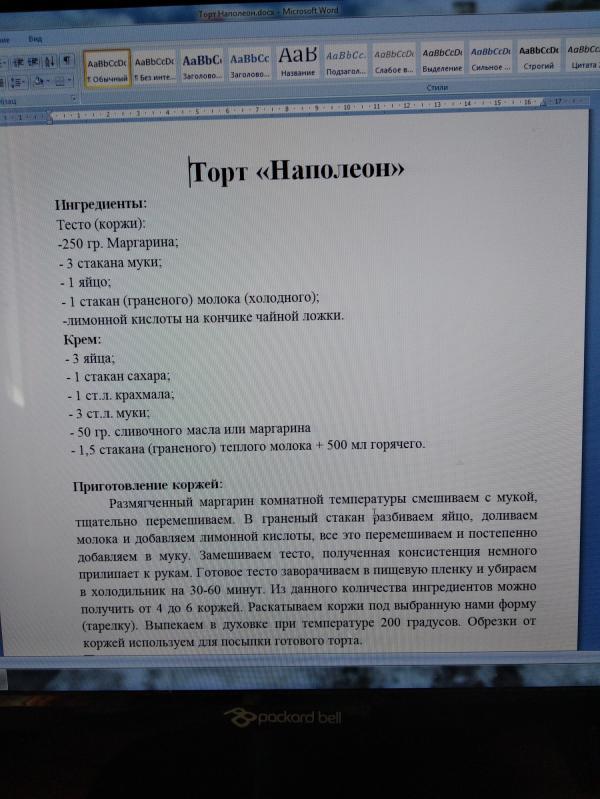600x799 pixels.
Task: Click the line -250 гр. Маргарина;
Action: tap(118, 243)
